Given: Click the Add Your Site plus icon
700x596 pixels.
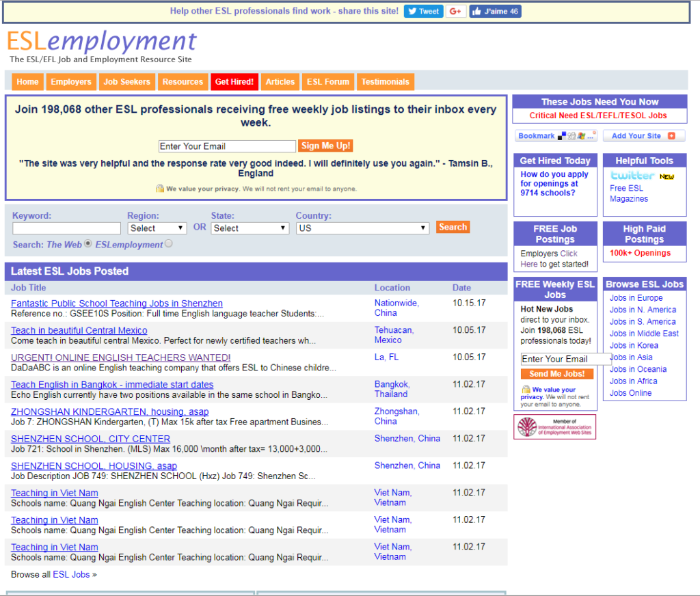Looking at the screenshot, I should pos(643,136).
